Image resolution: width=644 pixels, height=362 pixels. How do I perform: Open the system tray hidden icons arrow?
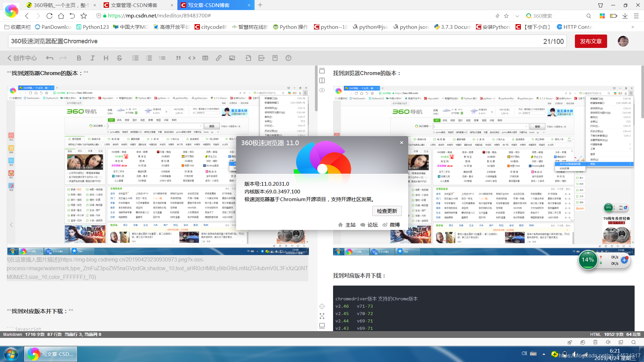click(x=544, y=354)
